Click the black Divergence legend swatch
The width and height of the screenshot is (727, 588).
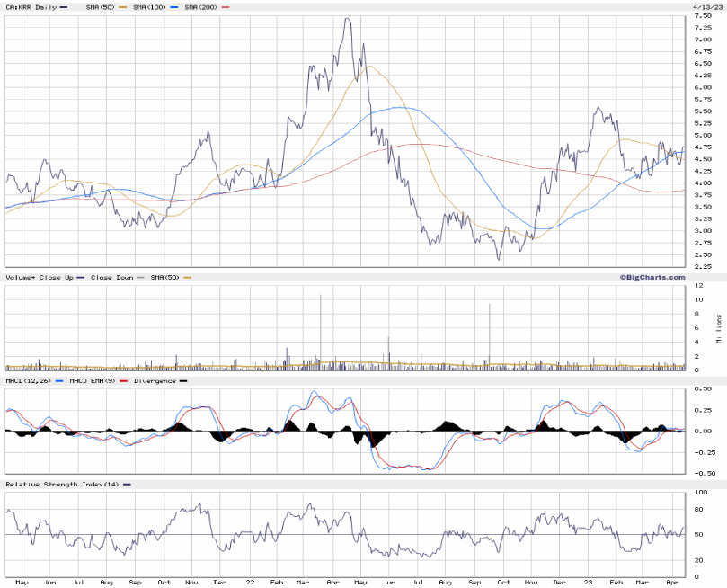click(183, 381)
